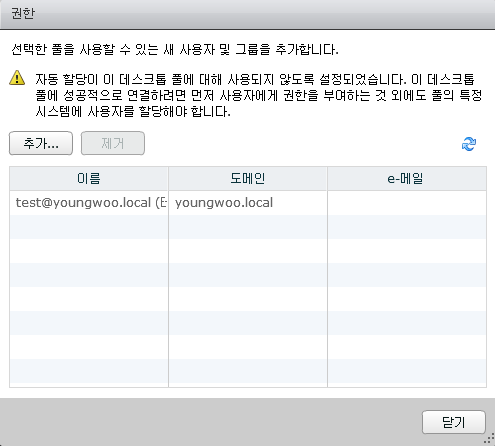Click the disabled 제거 button

113,143
